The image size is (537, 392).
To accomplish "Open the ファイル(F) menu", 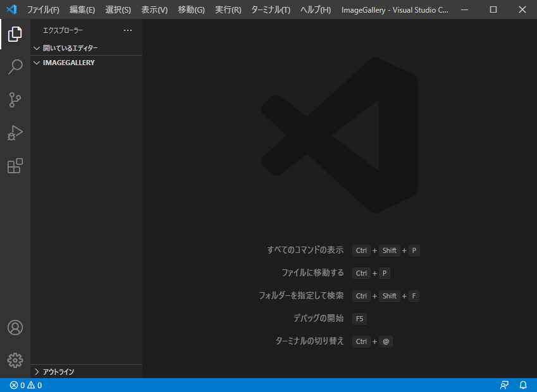I will [x=43, y=9].
